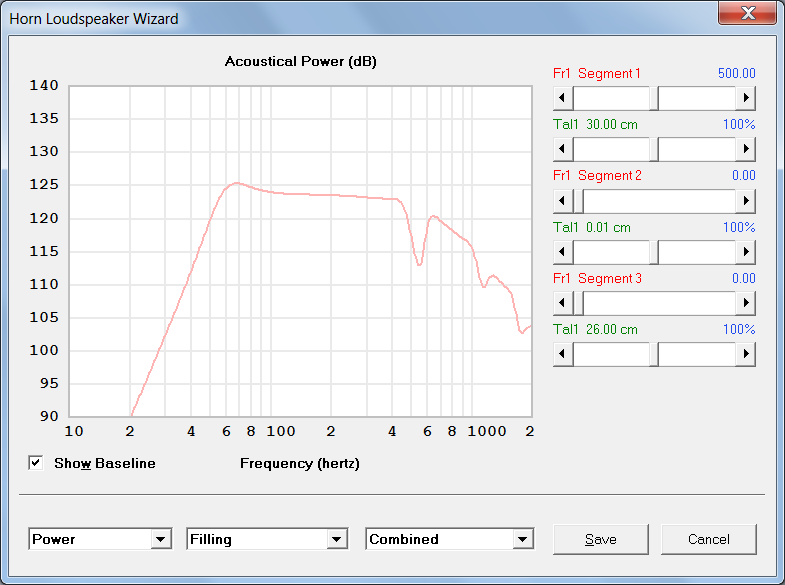Click the Tal1 0.01 cm label
785x585 pixels.
[592, 228]
